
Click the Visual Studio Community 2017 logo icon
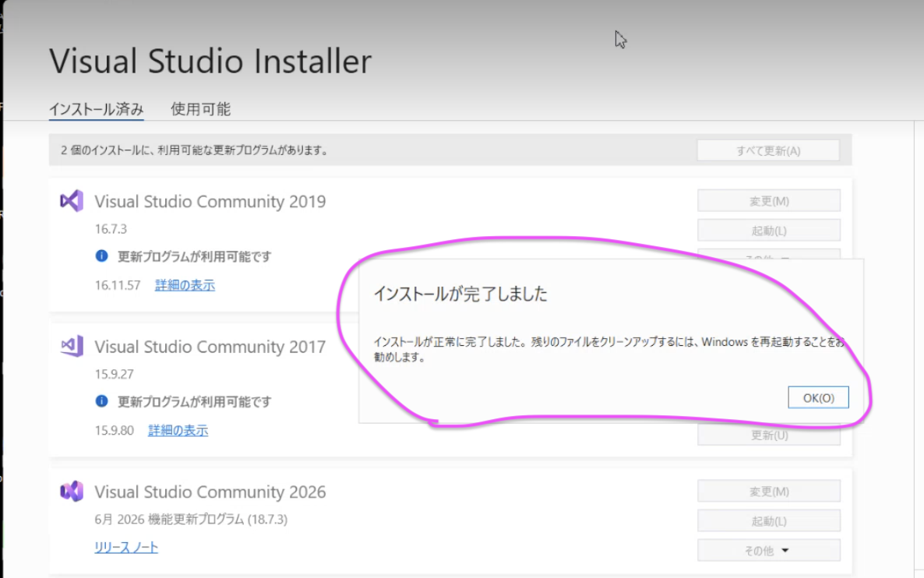tap(72, 346)
